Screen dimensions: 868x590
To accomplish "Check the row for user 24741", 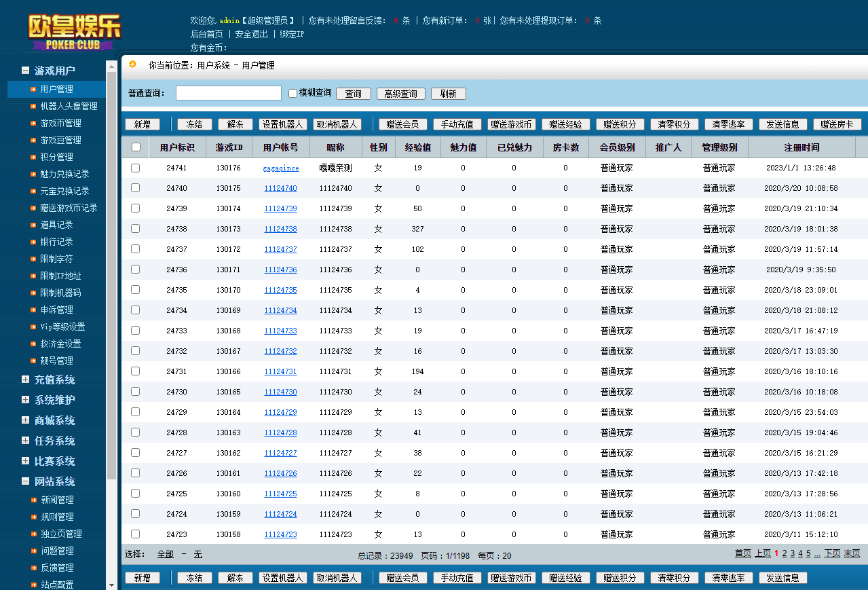I will [136, 168].
